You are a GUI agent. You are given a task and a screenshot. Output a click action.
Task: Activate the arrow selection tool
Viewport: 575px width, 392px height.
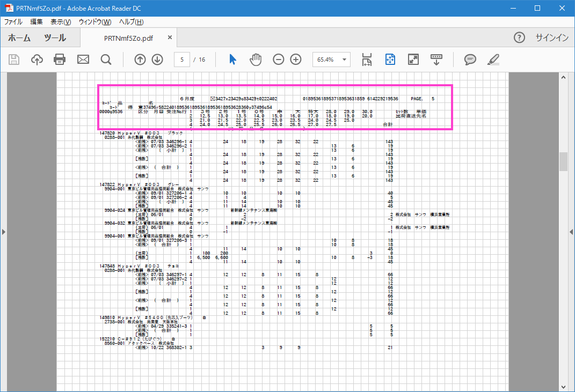pyautogui.click(x=232, y=60)
